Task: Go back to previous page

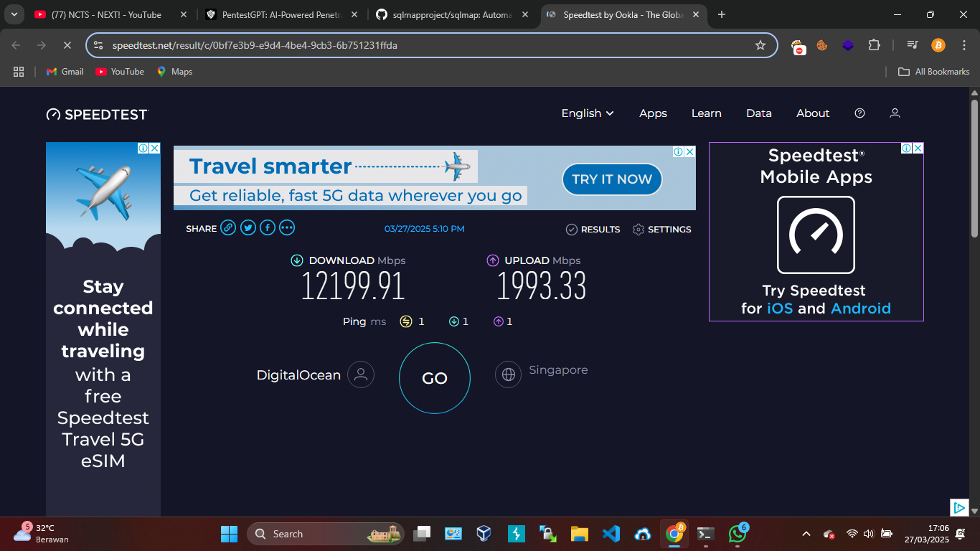Action: tap(17, 45)
